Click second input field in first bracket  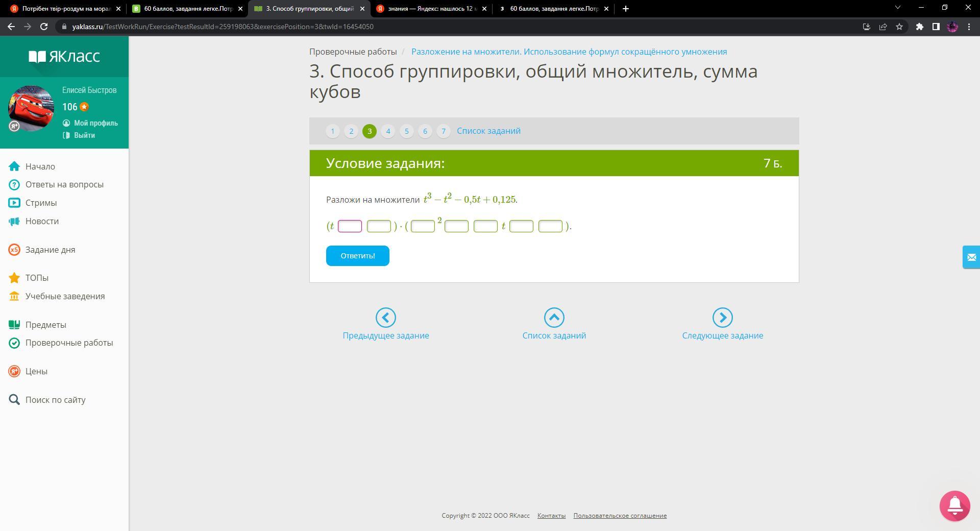(379, 226)
